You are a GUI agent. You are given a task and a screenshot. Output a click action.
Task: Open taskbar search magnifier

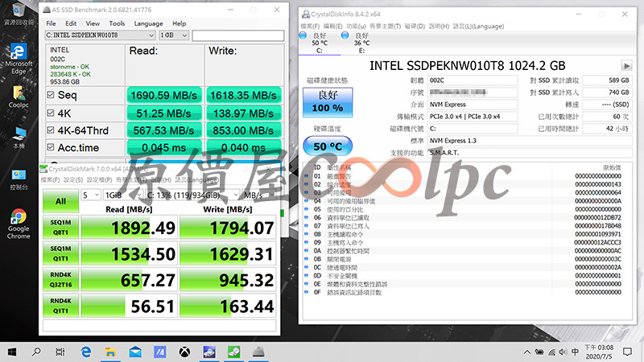36,352
